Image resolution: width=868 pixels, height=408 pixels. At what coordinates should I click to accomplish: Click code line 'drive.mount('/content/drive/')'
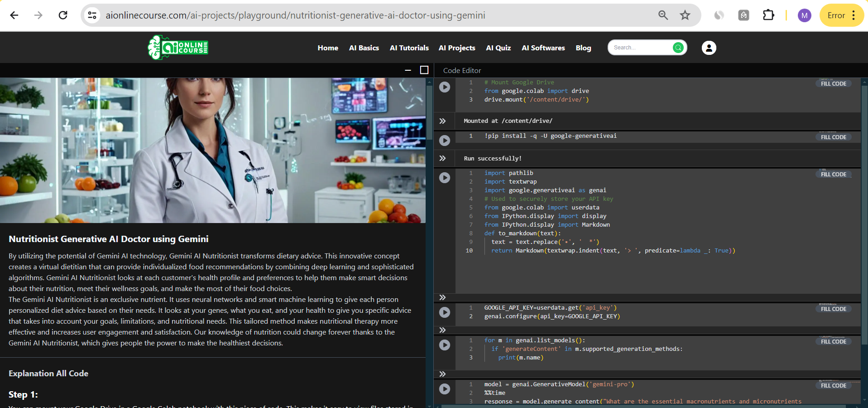coord(537,100)
